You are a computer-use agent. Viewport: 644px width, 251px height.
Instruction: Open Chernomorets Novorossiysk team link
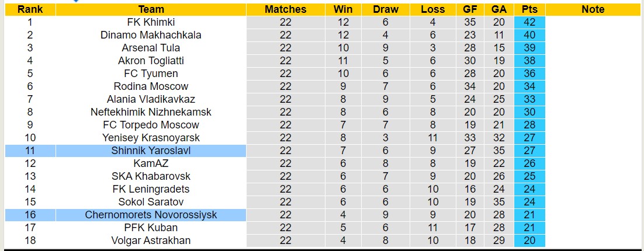151,215
